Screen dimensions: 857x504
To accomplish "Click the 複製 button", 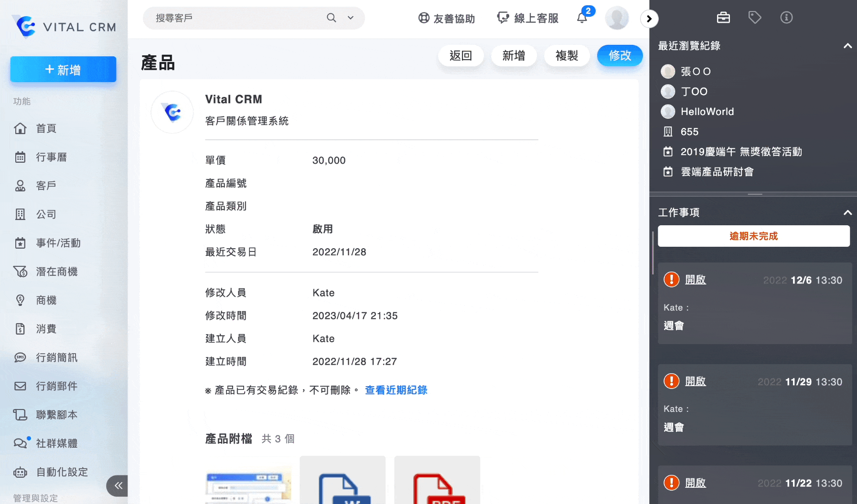I will (567, 56).
